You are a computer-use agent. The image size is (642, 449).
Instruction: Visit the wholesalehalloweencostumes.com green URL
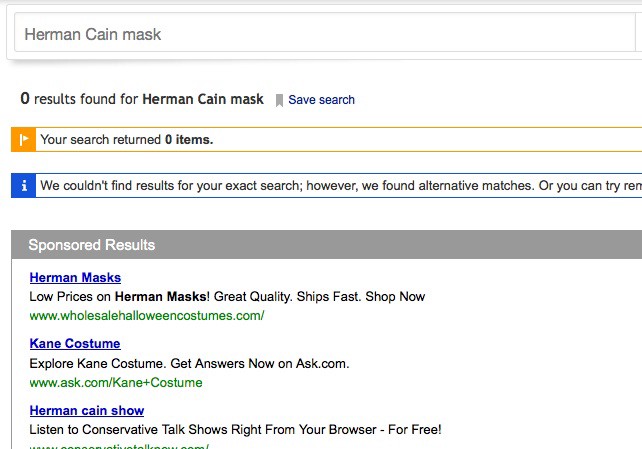tap(147, 316)
